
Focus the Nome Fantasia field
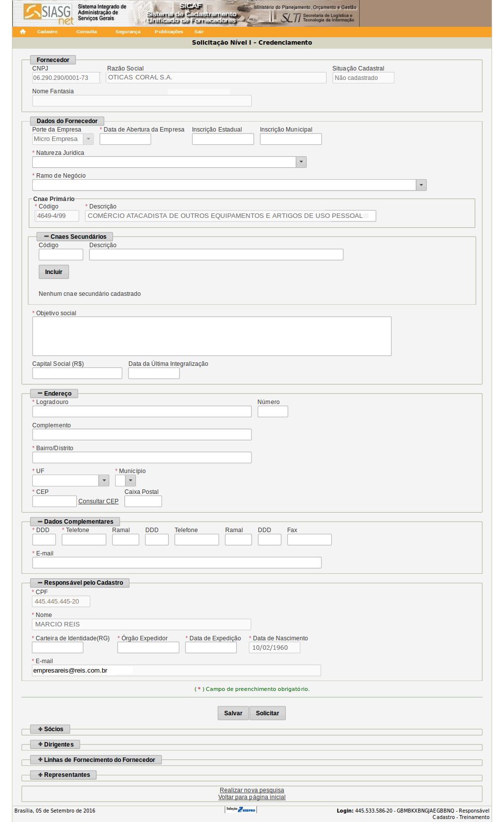(x=142, y=101)
